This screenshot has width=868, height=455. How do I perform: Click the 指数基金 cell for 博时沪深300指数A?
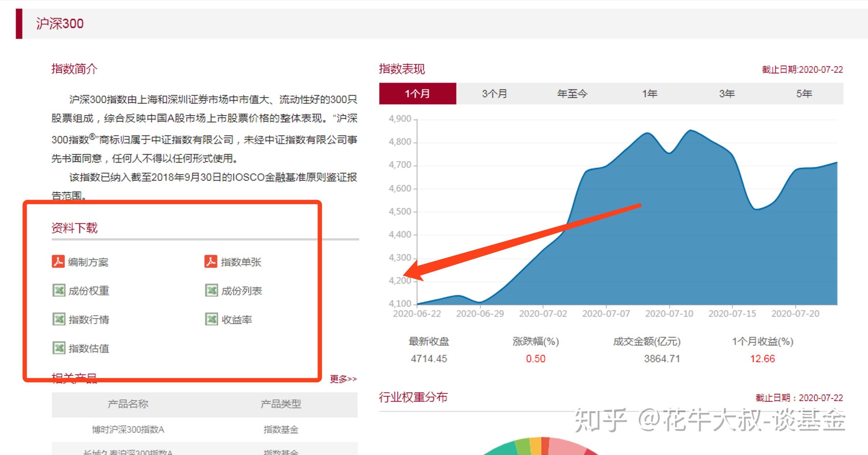(281, 429)
